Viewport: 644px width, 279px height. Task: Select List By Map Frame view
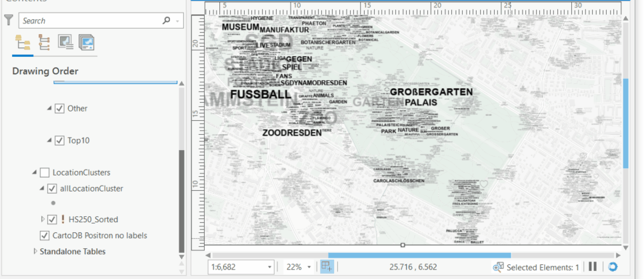[66, 43]
